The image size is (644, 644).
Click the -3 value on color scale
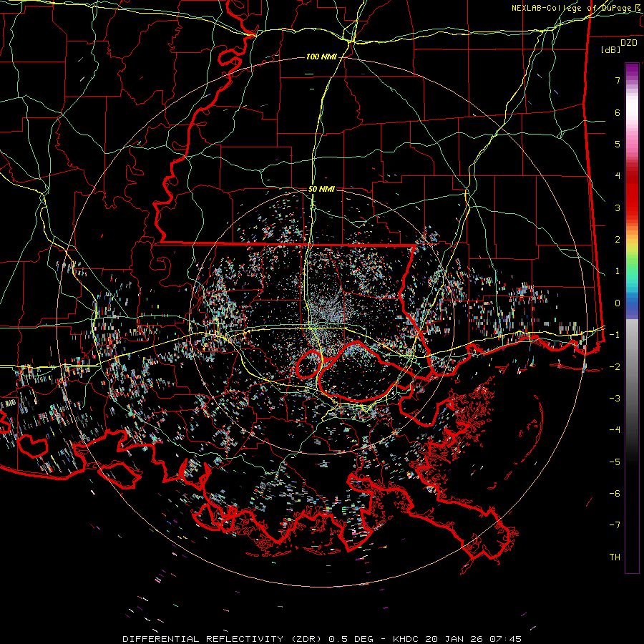tap(615, 399)
